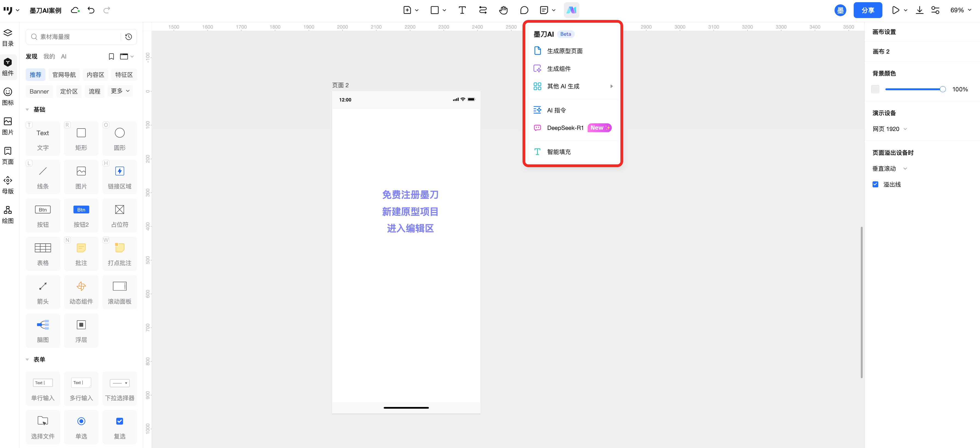
Task: Select the 特征区 filter tag
Action: pos(124,75)
